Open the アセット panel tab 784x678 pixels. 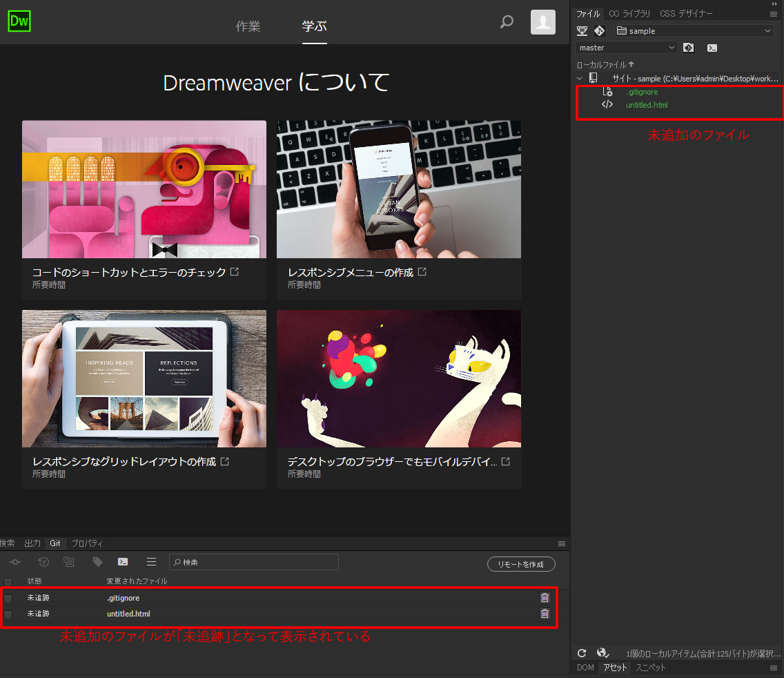click(x=615, y=668)
